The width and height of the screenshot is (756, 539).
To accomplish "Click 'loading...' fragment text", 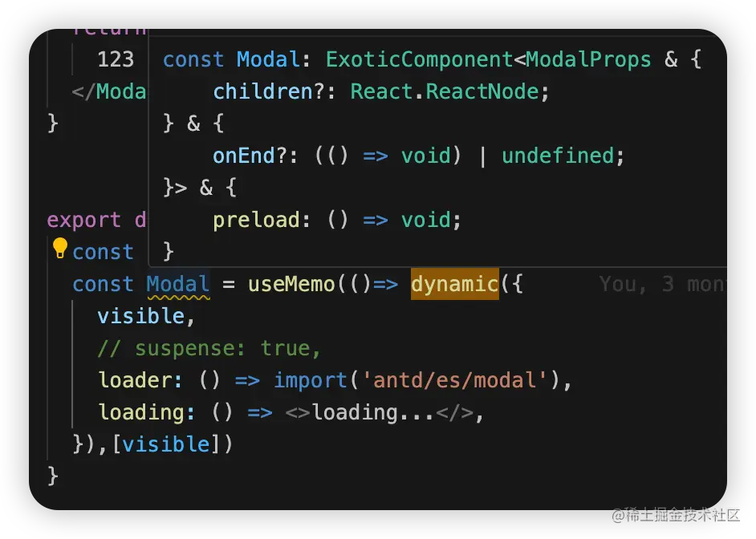I will tap(374, 413).
